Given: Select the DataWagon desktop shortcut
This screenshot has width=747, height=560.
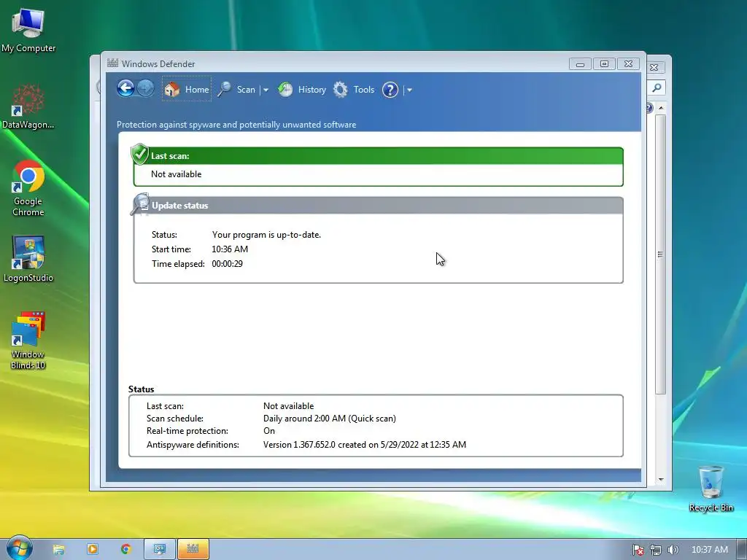Looking at the screenshot, I should [x=28, y=106].
